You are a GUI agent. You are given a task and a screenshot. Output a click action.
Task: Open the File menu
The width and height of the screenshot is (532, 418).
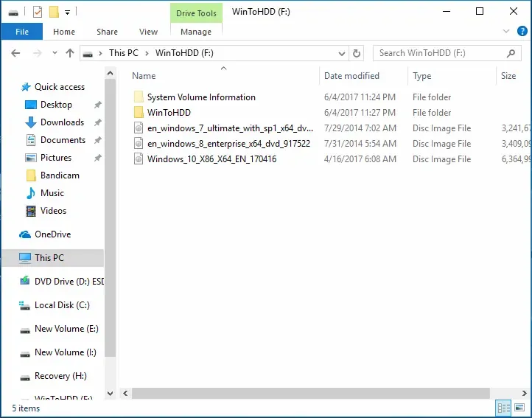22,32
